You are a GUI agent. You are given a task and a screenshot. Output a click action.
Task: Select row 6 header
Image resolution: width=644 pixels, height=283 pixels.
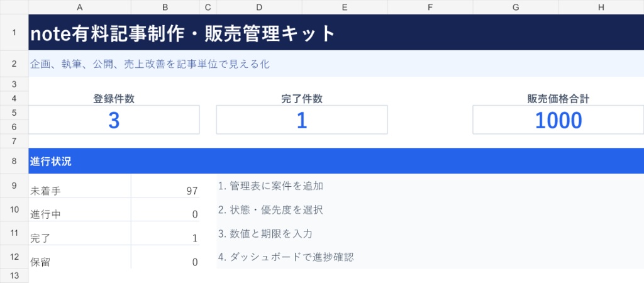[14, 127]
